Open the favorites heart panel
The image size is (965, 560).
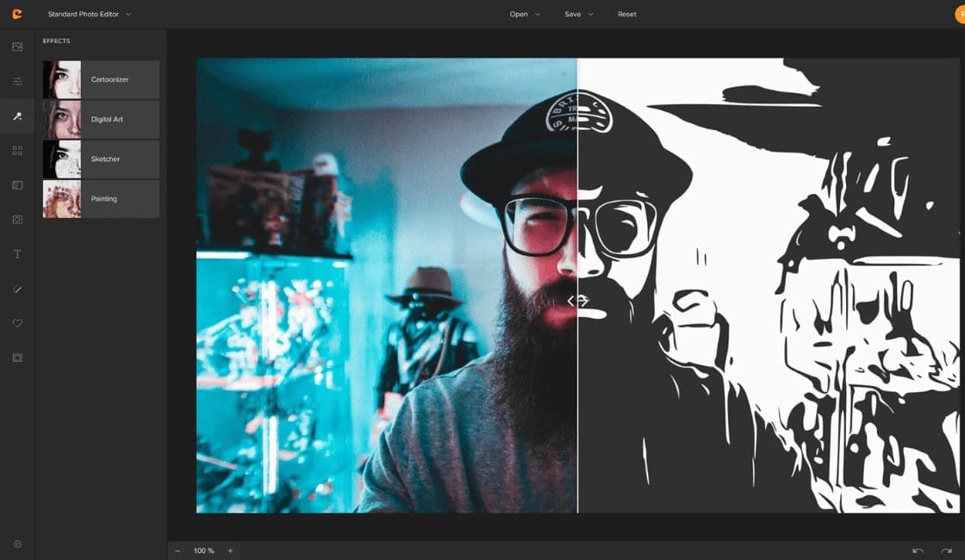(x=16, y=323)
